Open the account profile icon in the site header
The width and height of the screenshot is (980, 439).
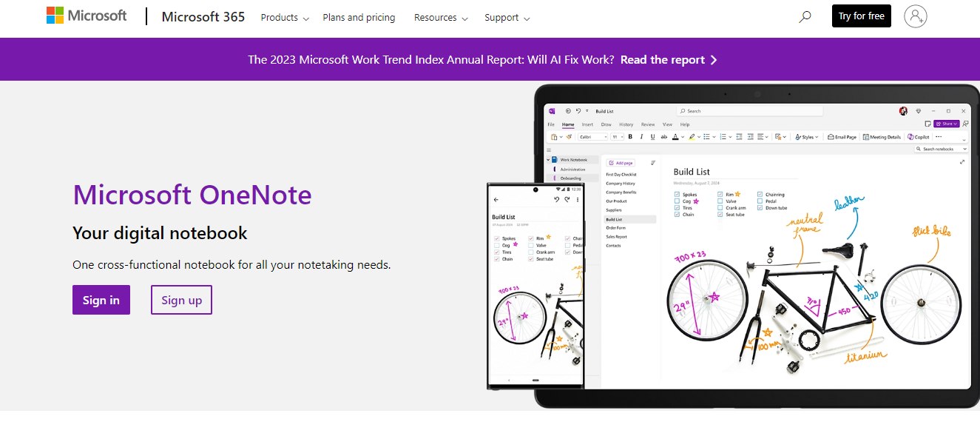click(915, 16)
